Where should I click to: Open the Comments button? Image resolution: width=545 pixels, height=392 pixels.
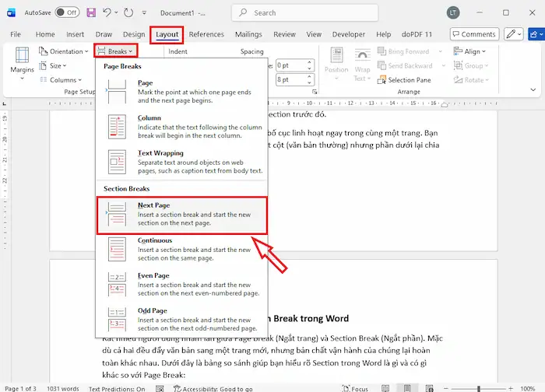(473, 34)
